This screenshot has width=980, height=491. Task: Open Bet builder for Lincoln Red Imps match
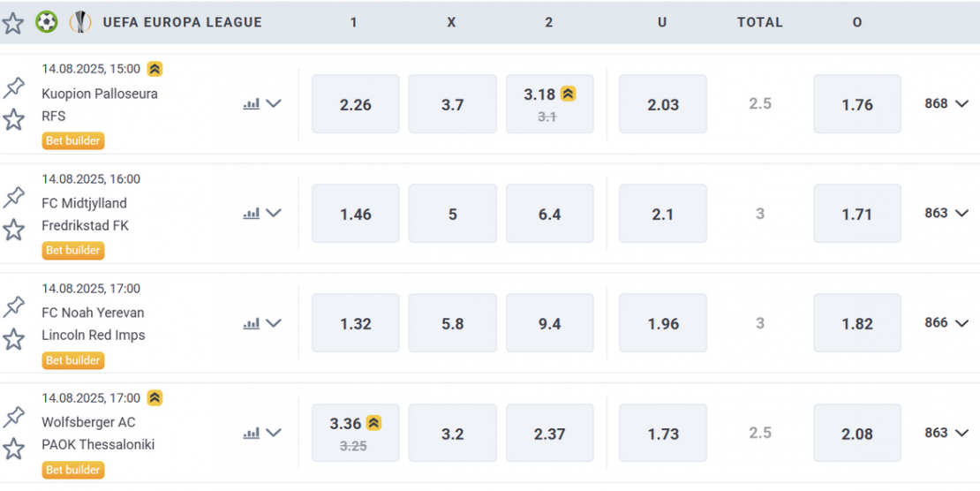pyautogui.click(x=73, y=360)
